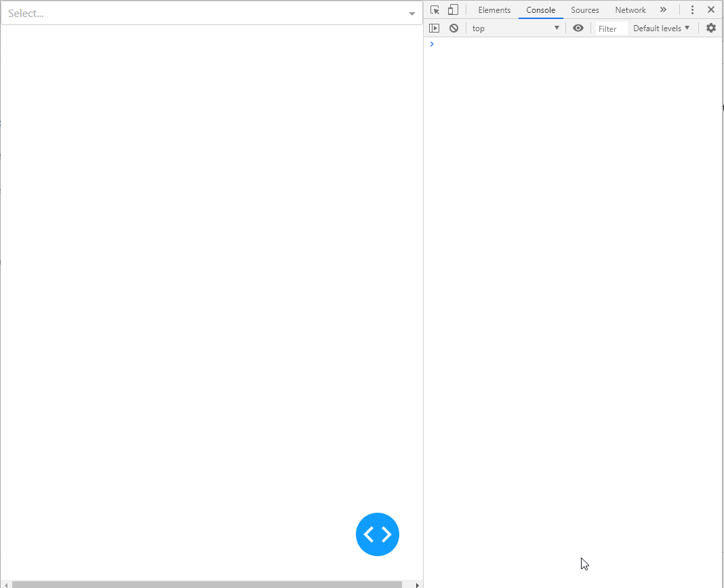Image resolution: width=724 pixels, height=588 pixels.
Task: Open Console settings with the gear icon
Action: pos(710,28)
